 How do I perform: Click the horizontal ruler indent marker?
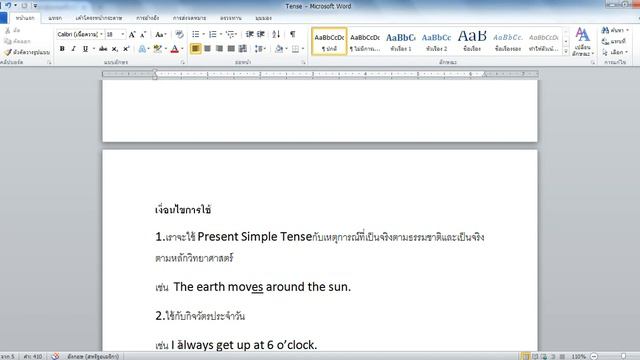[x=155, y=74]
